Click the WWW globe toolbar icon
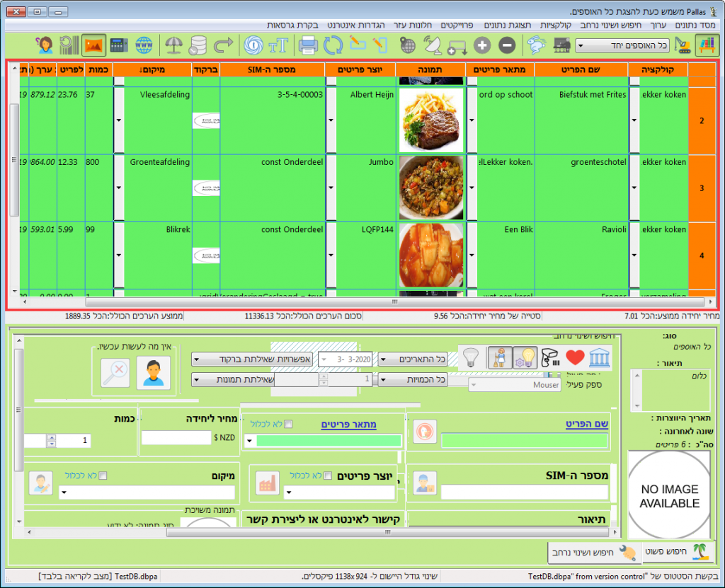The image size is (725, 588). click(x=144, y=45)
